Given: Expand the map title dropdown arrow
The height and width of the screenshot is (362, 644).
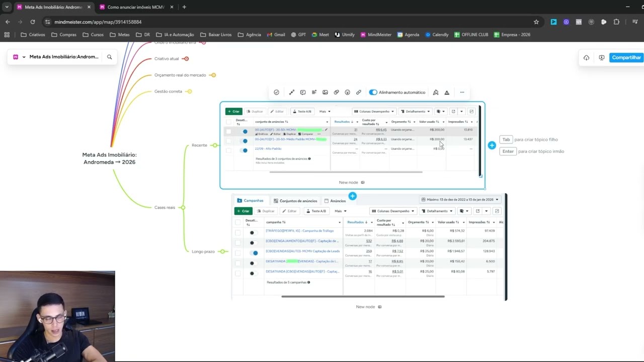Looking at the screenshot, I should click(x=24, y=57).
